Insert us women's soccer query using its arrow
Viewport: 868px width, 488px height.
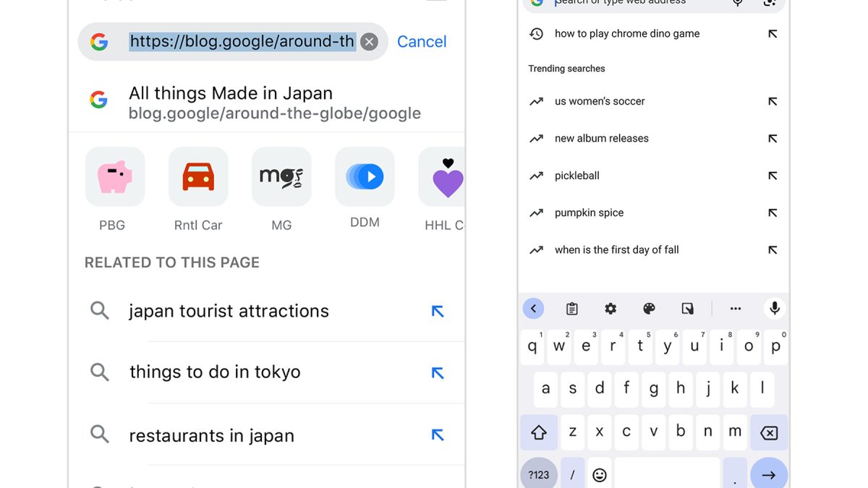tap(773, 101)
